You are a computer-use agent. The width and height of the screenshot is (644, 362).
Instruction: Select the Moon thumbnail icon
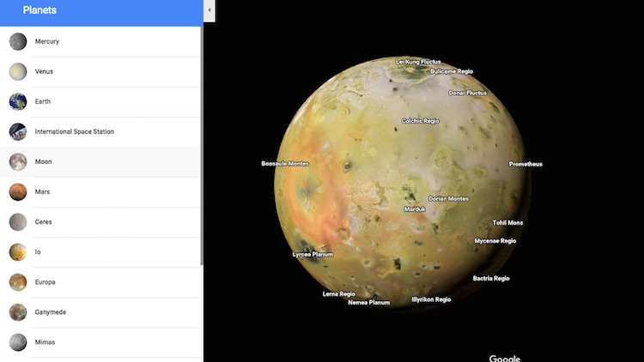pyautogui.click(x=18, y=161)
